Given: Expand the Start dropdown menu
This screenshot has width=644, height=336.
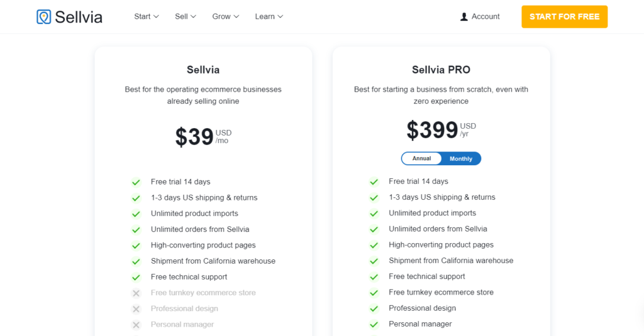Looking at the screenshot, I should click(x=146, y=16).
